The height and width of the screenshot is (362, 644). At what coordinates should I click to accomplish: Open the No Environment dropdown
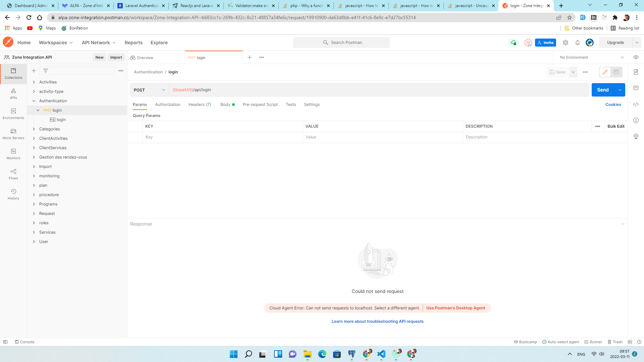591,57
